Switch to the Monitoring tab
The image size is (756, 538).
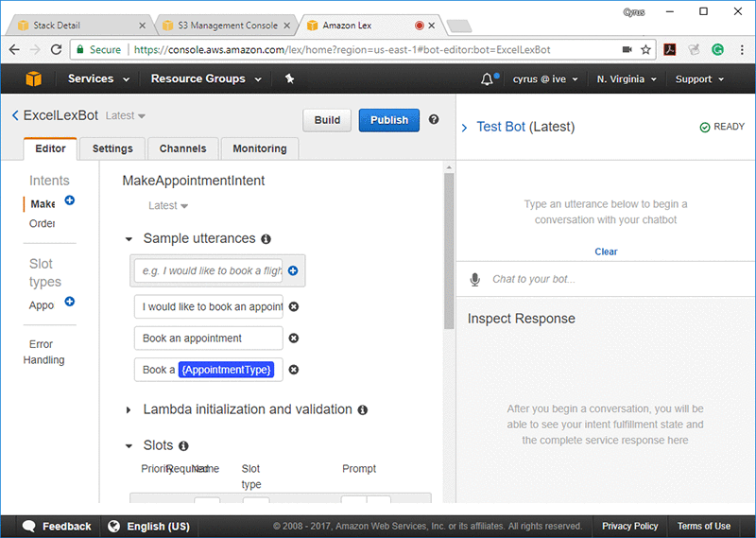point(260,148)
